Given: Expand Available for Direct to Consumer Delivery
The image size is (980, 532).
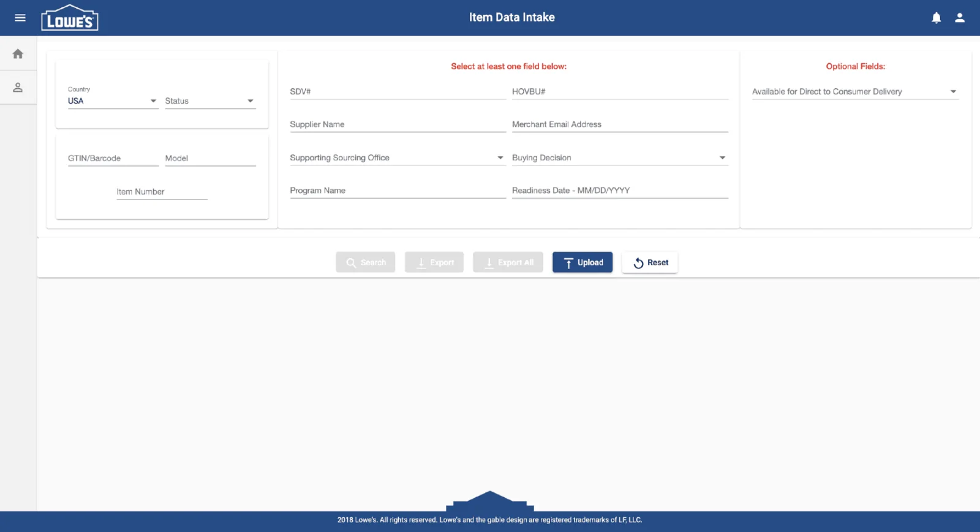Looking at the screenshot, I should point(855,92).
